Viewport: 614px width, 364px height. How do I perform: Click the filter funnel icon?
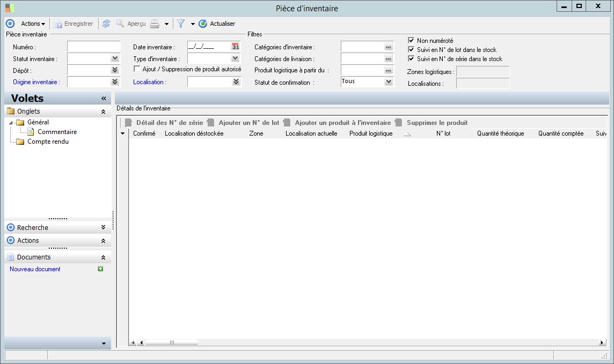pyautogui.click(x=180, y=24)
